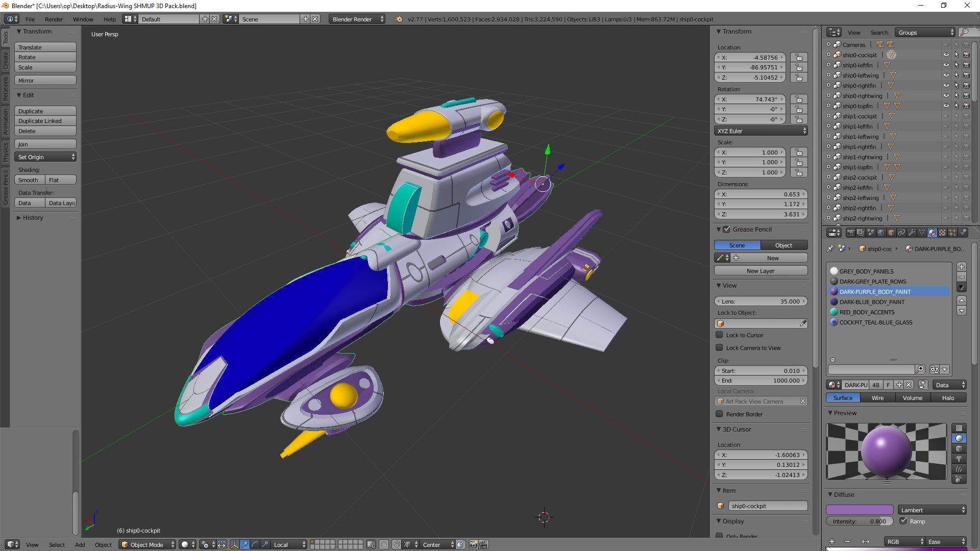Switch Grease Pencil to Object tab
Viewport: 980px width, 551px height.
(784, 245)
